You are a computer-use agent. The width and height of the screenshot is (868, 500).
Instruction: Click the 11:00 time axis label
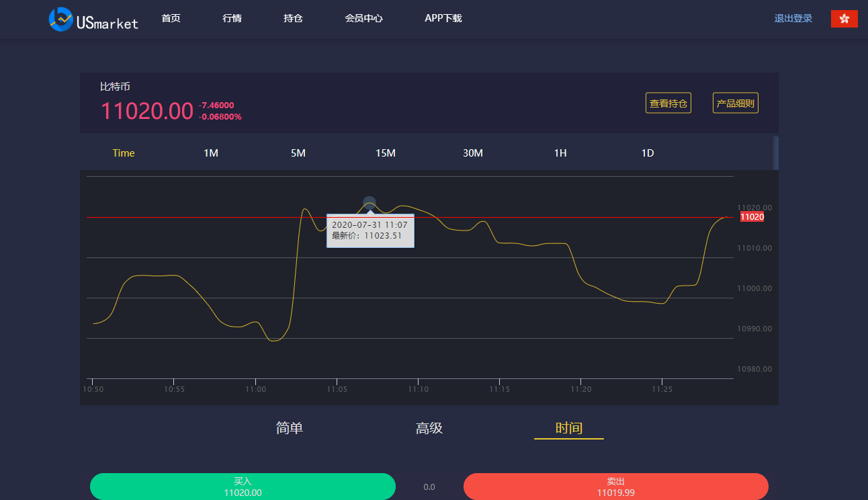(x=255, y=389)
